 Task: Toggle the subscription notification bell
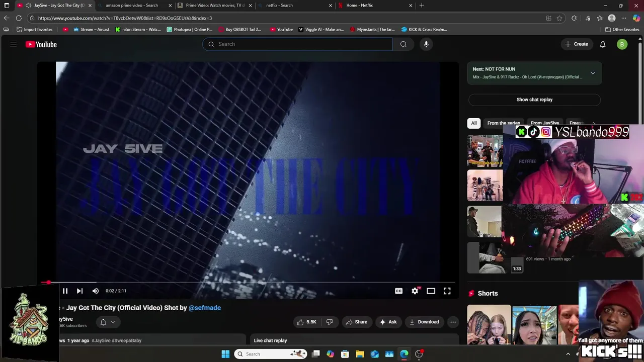(103, 322)
